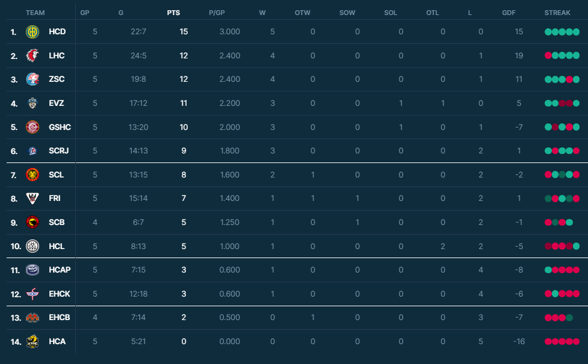This screenshot has width=588, height=364.
Task: Click LHC's first red streak dot
Action: 548,55
